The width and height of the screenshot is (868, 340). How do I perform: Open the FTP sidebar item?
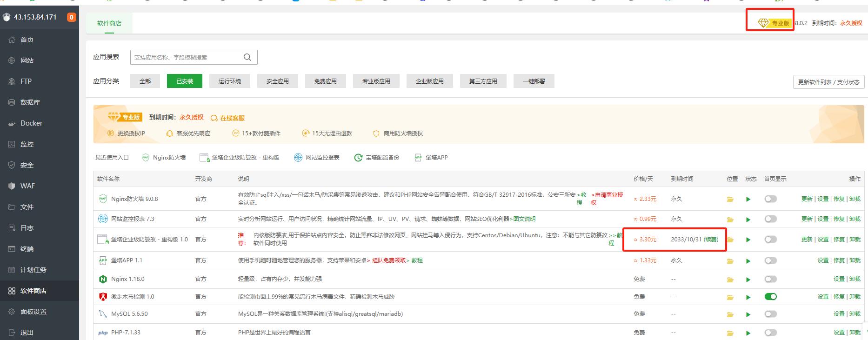click(40, 81)
